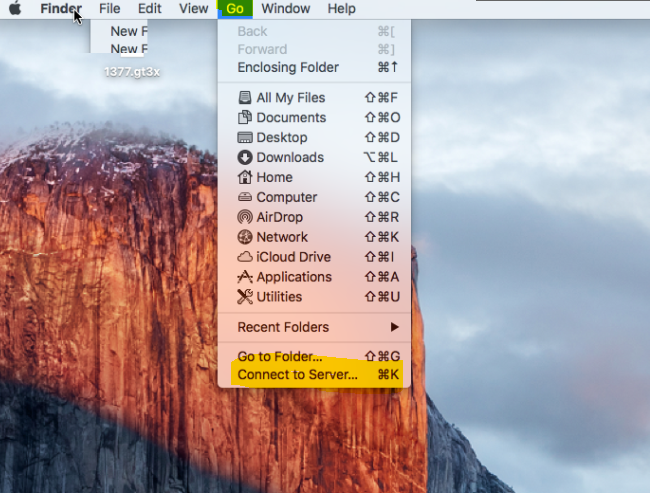Select Network label in Go menu

point(282,237)
